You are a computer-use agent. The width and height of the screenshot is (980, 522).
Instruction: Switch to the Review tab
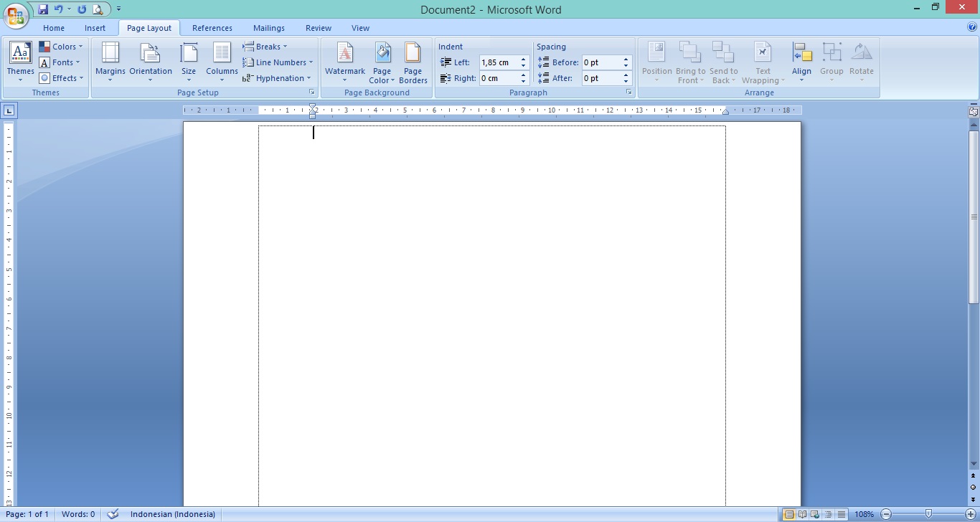pos(319,28)
